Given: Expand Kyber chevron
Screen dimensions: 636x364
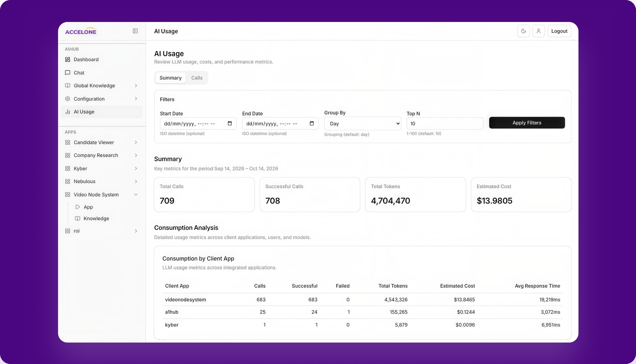Looking at the screenshot, I should pos(136,168).
